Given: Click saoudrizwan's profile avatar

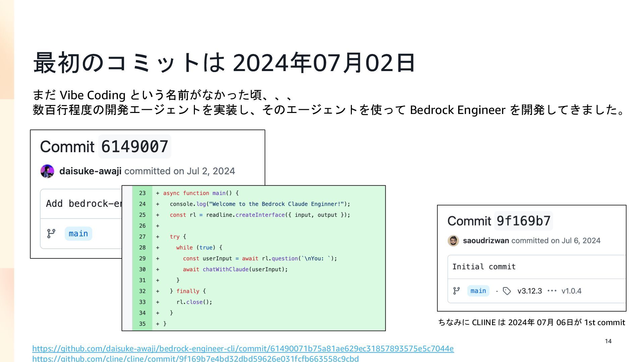Looking at the screenshot, I should coord(453,241).
